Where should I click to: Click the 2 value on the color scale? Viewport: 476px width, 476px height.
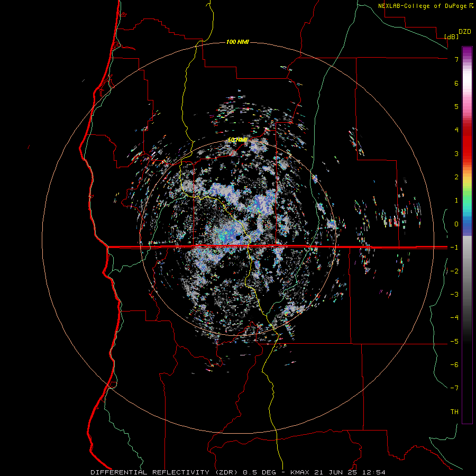click(456, 177)
